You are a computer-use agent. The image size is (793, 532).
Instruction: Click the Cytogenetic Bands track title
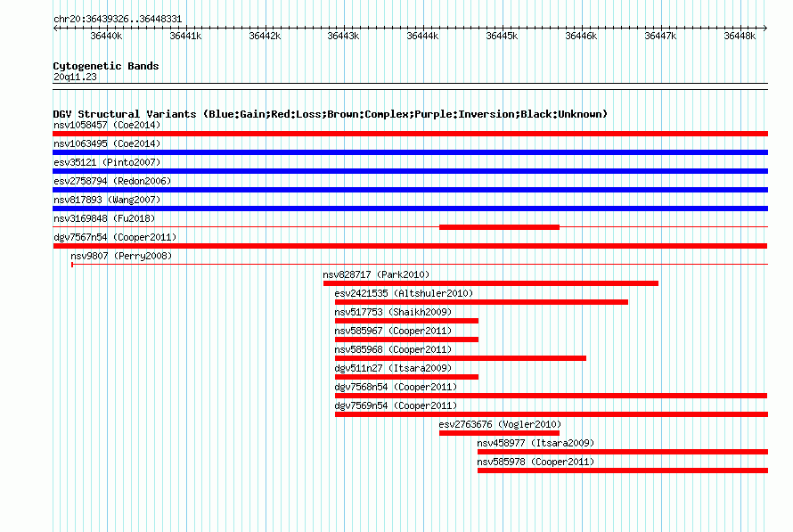pos(106,66)
